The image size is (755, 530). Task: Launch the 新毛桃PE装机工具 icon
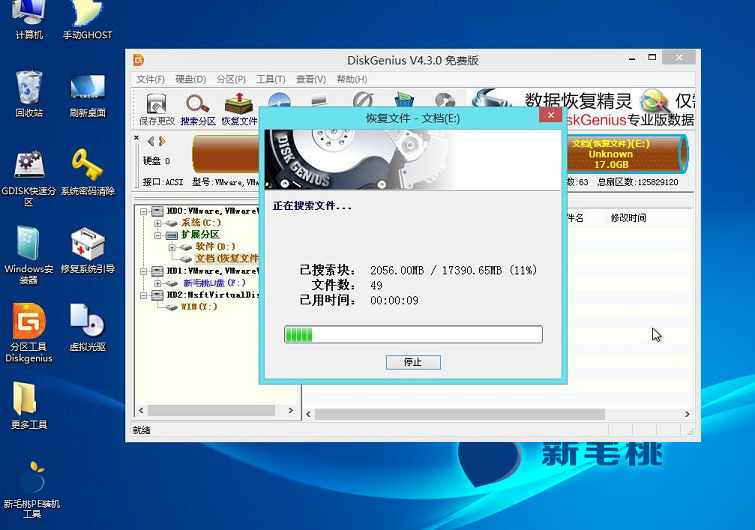pos(32,489)
